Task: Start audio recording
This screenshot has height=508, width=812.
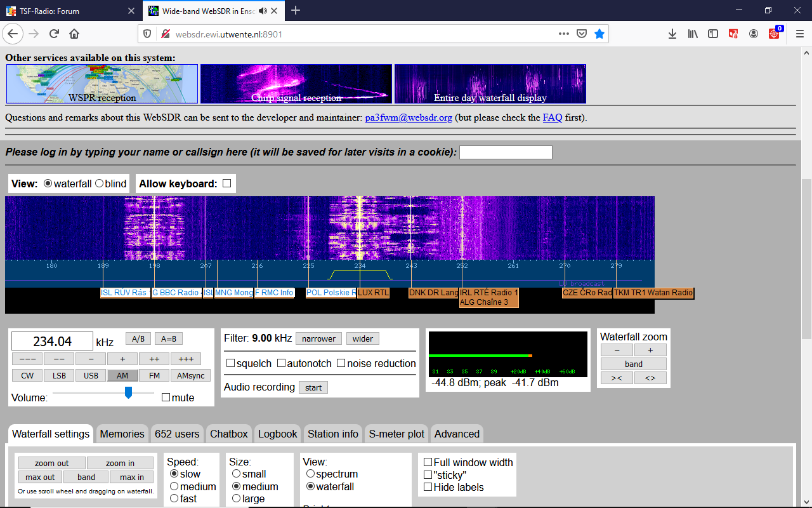Action: coord(313,387)
